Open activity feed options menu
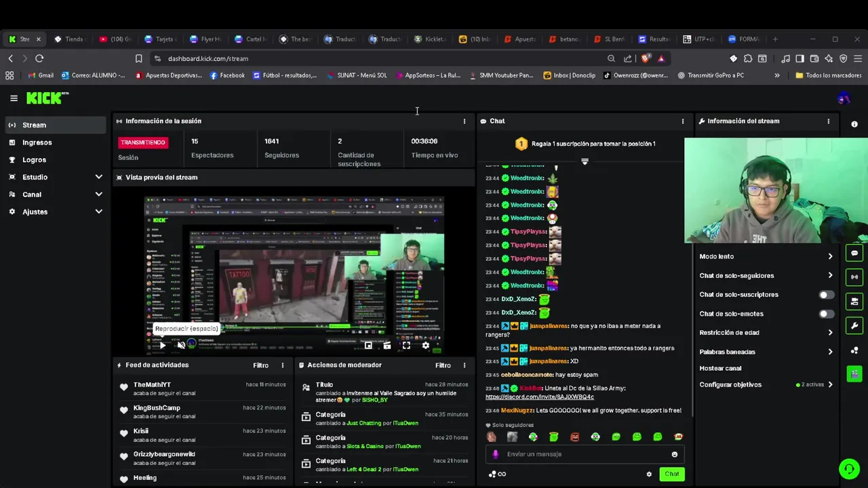The height and width of the screenshot is (488, 868). point(283,365)
